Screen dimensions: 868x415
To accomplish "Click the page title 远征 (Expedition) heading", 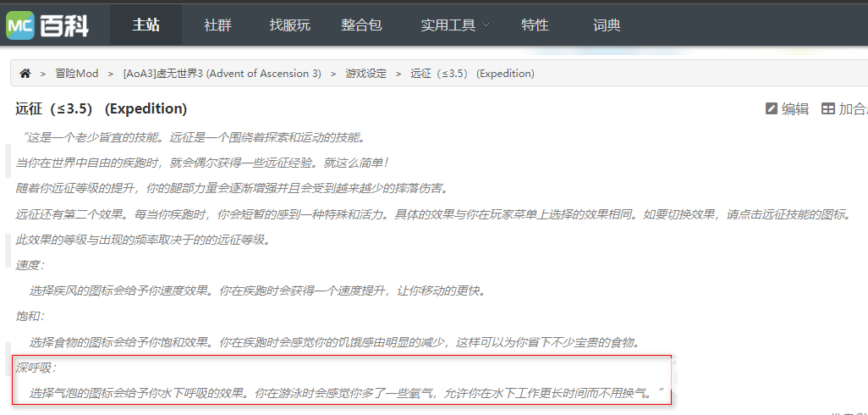I will 101,109.
